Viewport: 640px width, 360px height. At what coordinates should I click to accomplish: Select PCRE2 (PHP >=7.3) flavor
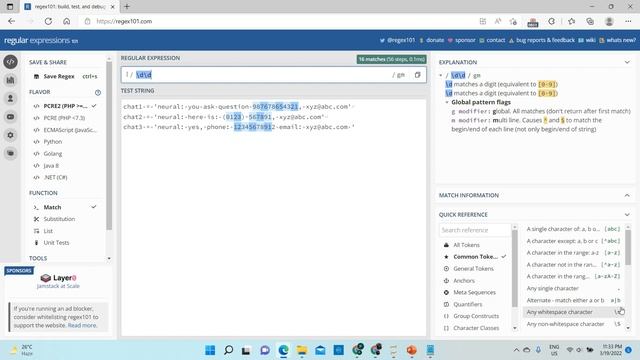(x=65, y=106)
